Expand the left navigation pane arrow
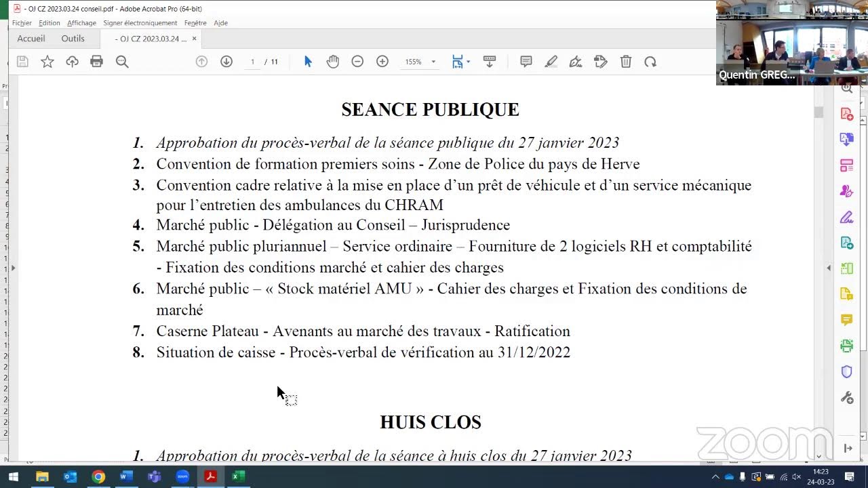Screen dimensions: 868x488 [x=13, y=268]
